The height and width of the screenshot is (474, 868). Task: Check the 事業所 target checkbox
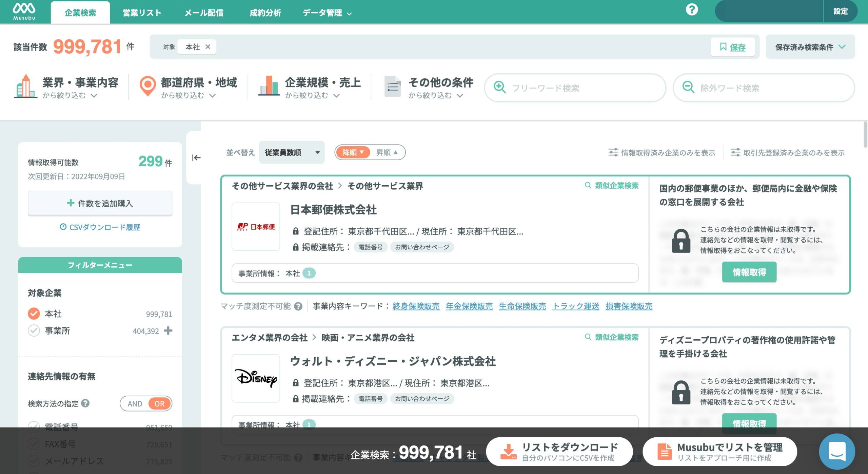pyautogui.click(x=34, y=330)
